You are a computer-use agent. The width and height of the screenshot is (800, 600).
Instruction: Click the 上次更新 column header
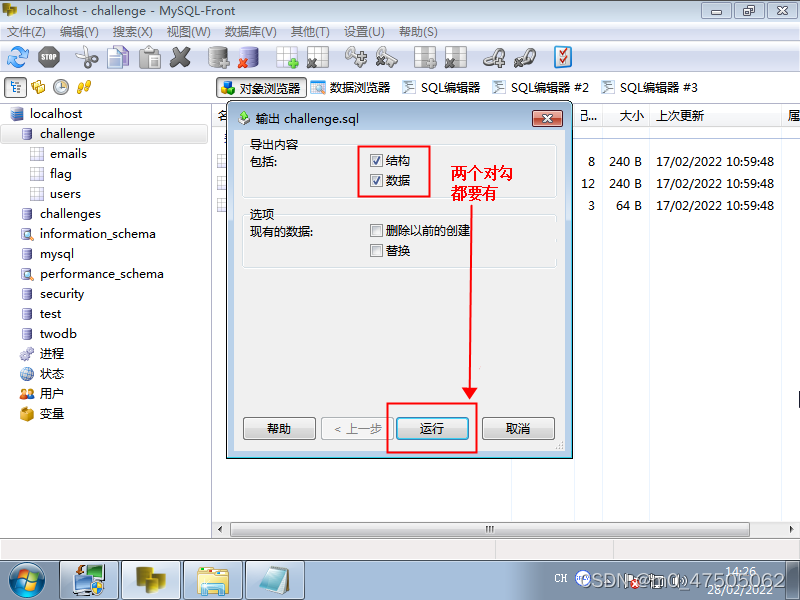click(715, 116)
